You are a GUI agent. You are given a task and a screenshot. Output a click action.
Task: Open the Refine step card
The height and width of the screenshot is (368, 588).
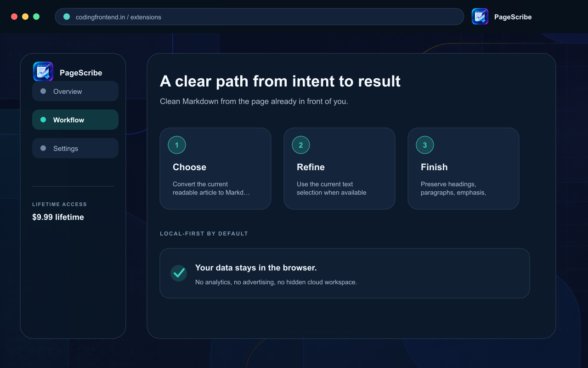tap(339, 168)
